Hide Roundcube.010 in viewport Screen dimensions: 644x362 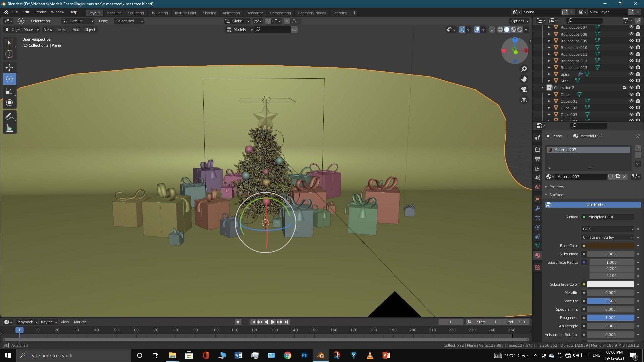click(631, 48)
